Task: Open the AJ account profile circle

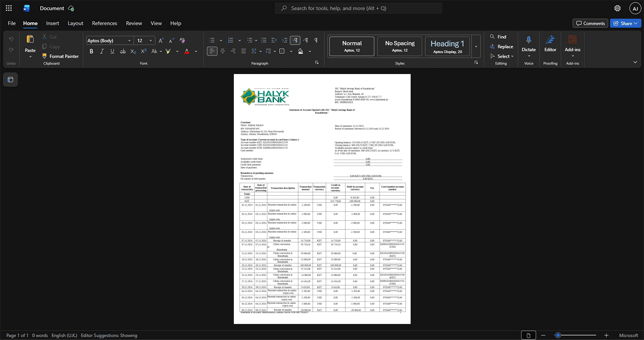Action: 635,8
